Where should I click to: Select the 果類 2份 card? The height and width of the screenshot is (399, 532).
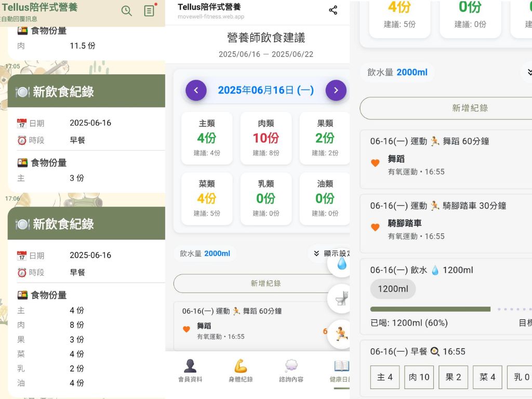325,138
